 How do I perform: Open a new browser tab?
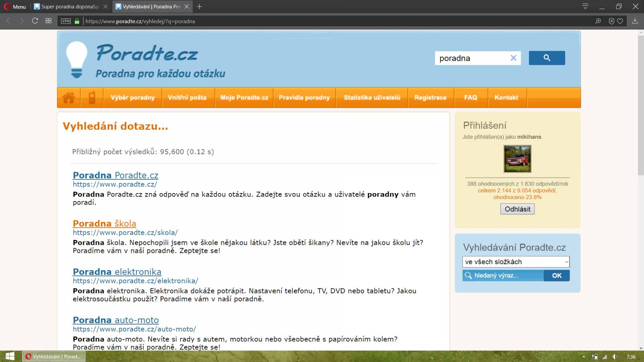(x=199, y=6)
